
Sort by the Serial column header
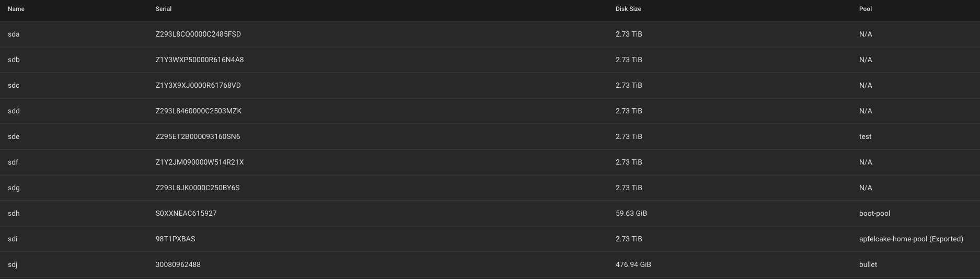(164, 9)
